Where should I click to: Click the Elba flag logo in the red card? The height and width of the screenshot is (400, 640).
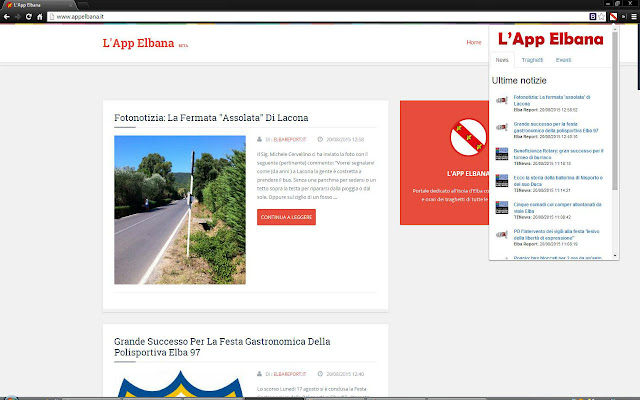468,137
